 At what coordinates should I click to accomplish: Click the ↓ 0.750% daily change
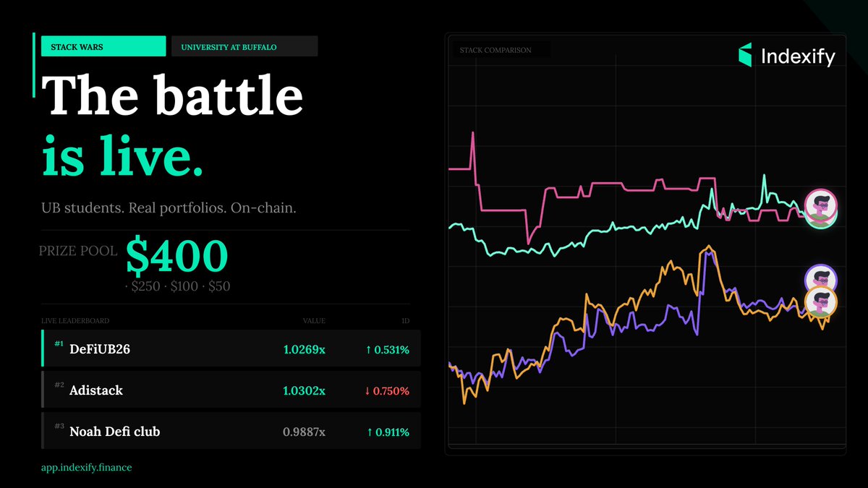point(387,391)
